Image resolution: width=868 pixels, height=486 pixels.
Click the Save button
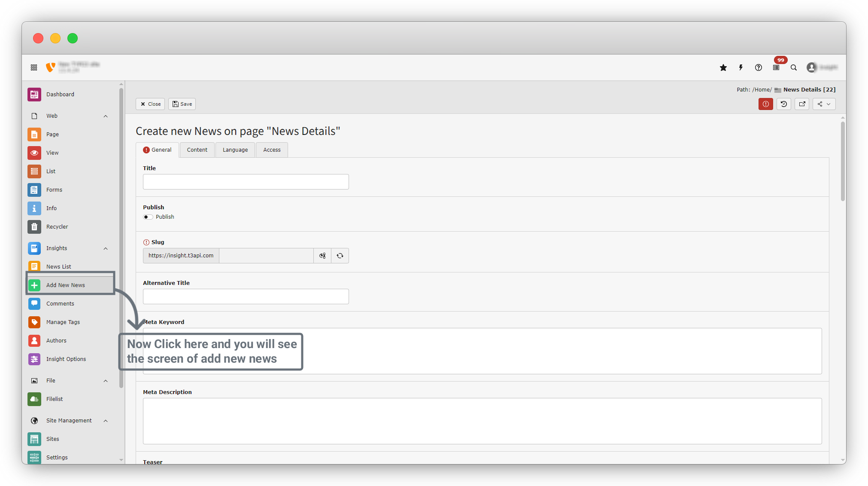click(182, 104)
